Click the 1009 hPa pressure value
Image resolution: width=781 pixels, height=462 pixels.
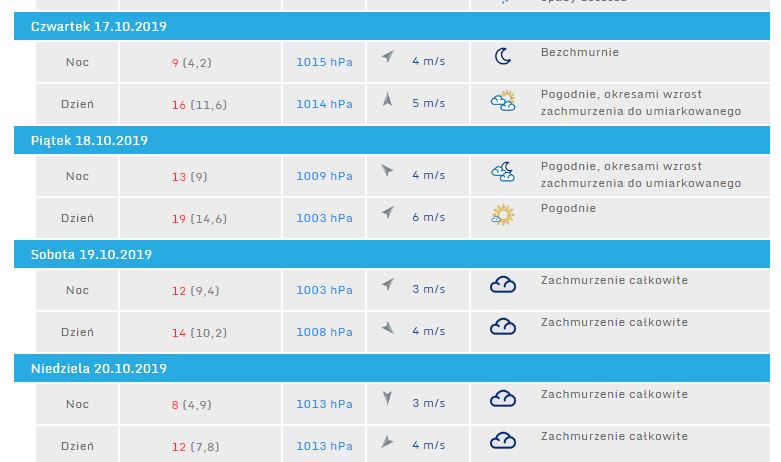click(x=324, y=176)
